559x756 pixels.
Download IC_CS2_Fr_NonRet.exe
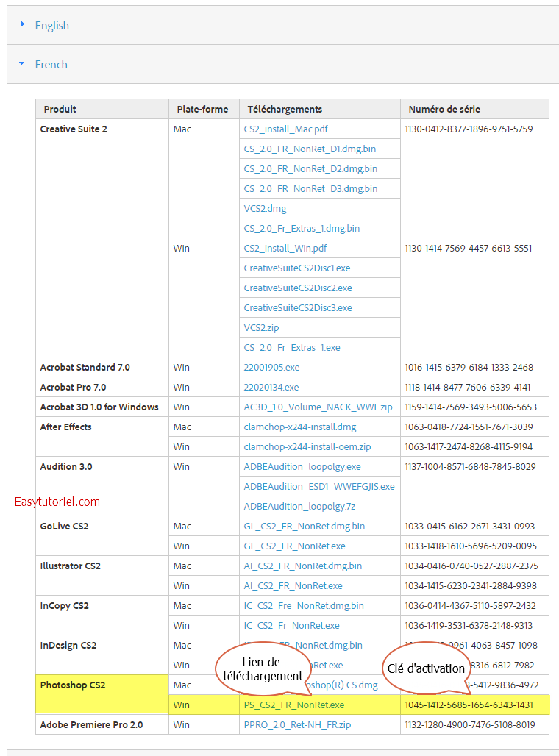tap(291, 625)
